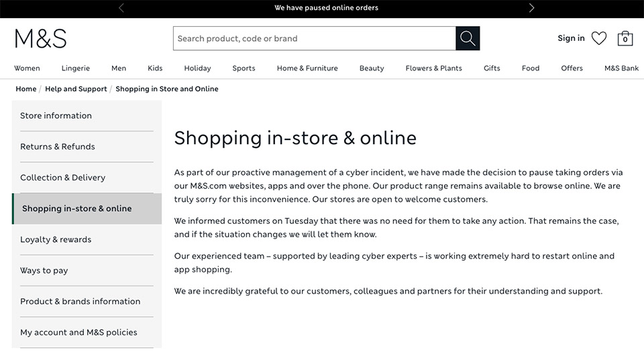The width and height of the screenshot is (644, 362).
Task: Navigate to Help and Support breadcrumb
Action: tap(76, 88)
